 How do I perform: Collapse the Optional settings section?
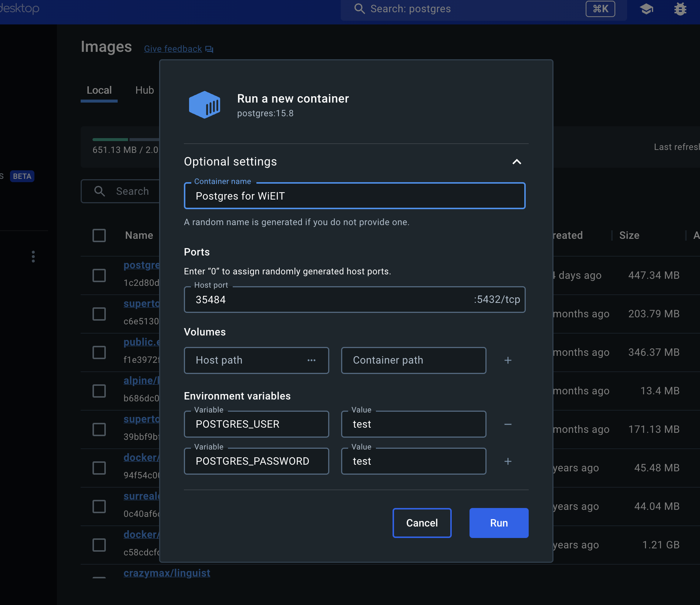click(517, 162)
